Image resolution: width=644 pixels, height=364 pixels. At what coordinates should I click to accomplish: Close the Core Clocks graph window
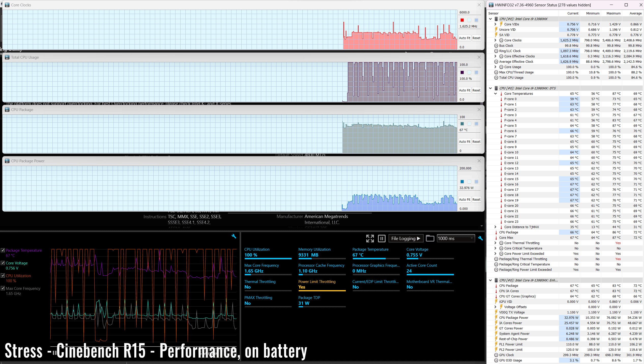click(479, 5)
